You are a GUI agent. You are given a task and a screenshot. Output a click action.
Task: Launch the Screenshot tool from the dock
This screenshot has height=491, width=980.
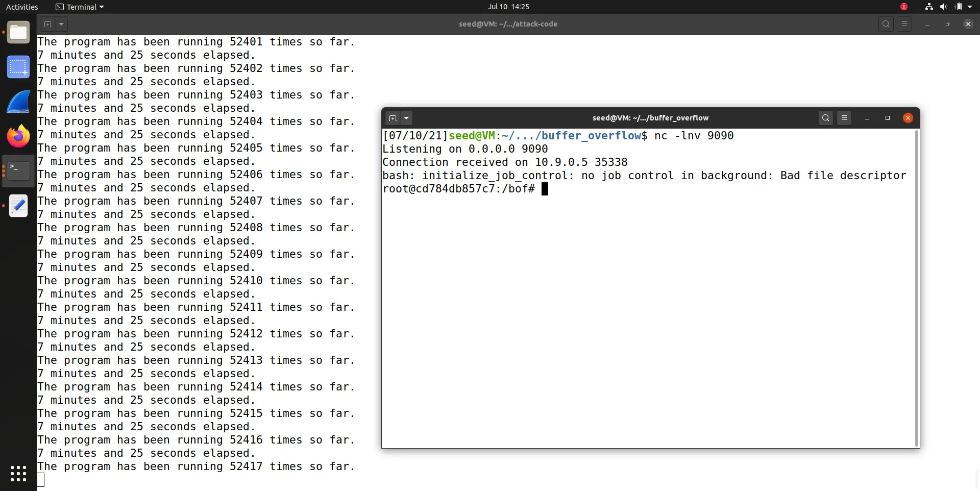click(x=18, y=67)
